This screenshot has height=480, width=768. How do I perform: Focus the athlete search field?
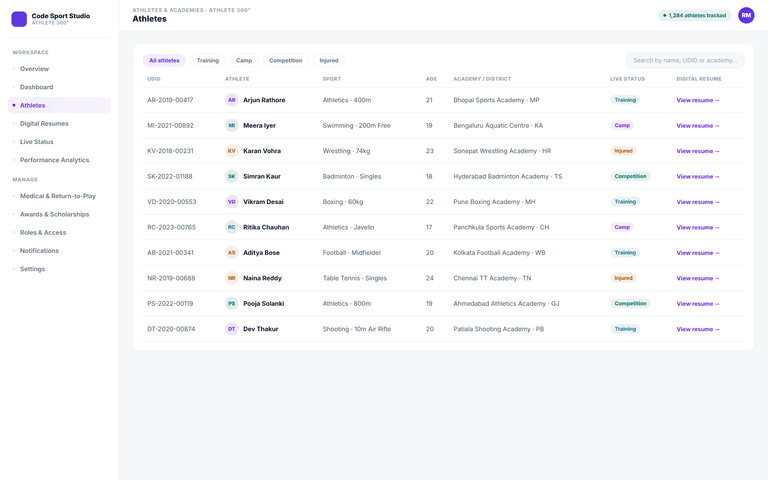pos(685,60)
